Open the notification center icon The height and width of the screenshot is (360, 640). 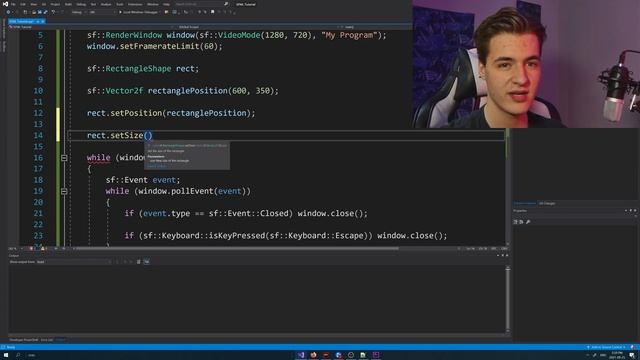632,355
